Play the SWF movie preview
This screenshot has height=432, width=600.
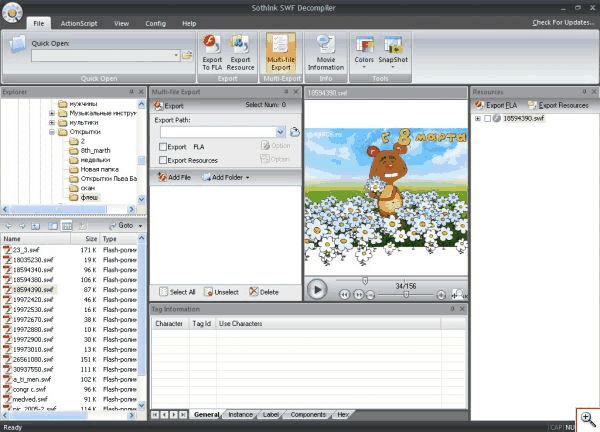coord(317,290)
